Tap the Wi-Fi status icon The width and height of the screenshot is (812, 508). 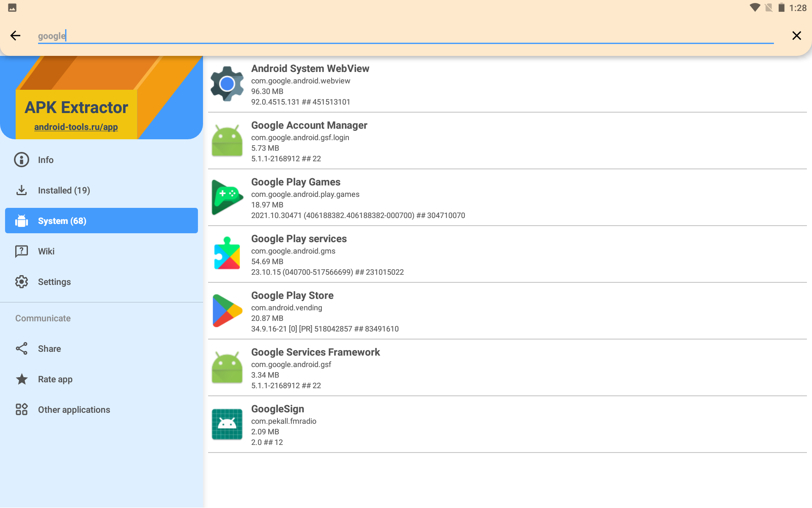pyautogui.click(x=754, y=8)
